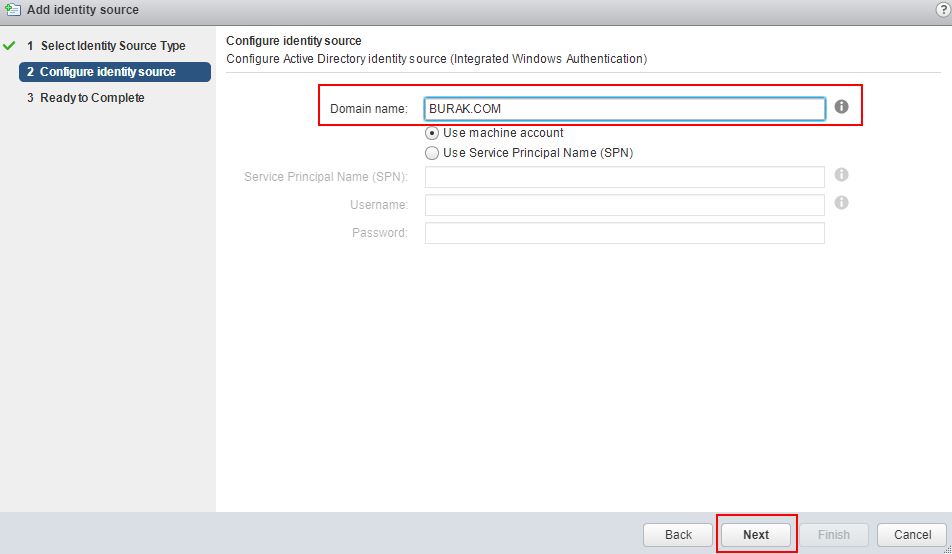Click the Password input field

(x=625, y=233)
